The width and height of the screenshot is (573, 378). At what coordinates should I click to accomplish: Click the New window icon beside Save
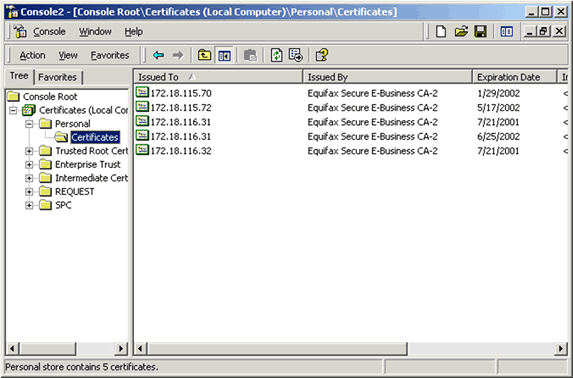pyautogui.click(x=506, y=32)
